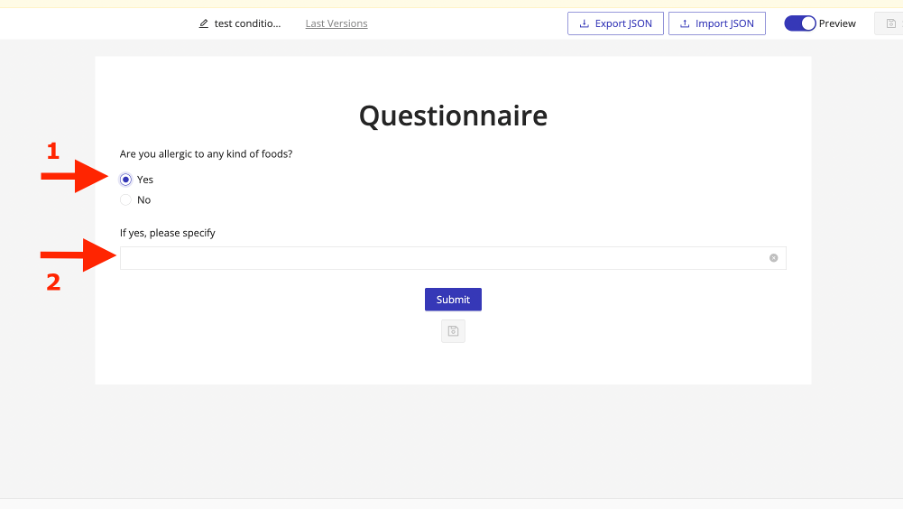Select the No radio button
This screenshot has height=510, width=904.
126,200
